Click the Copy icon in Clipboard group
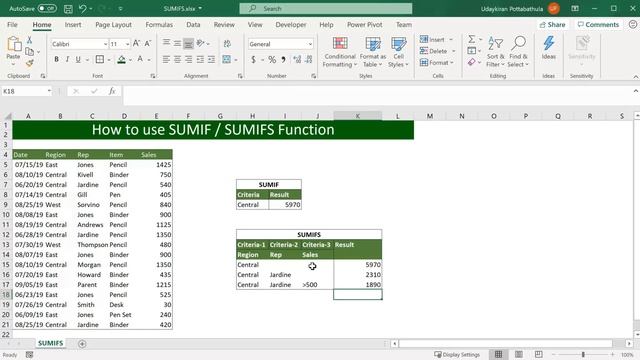Image resolution: width=640 pixels, height=360 pixels. click(x=29, y=51)
